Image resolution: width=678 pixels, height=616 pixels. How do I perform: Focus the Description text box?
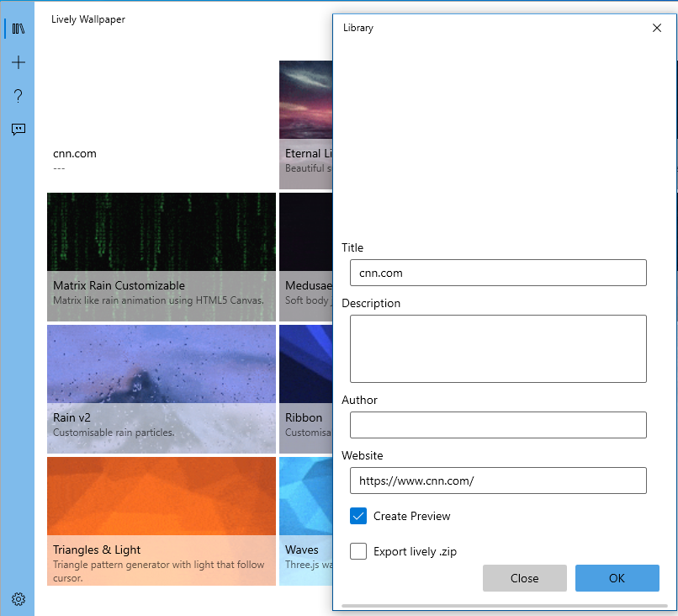(x=498, y=348)
